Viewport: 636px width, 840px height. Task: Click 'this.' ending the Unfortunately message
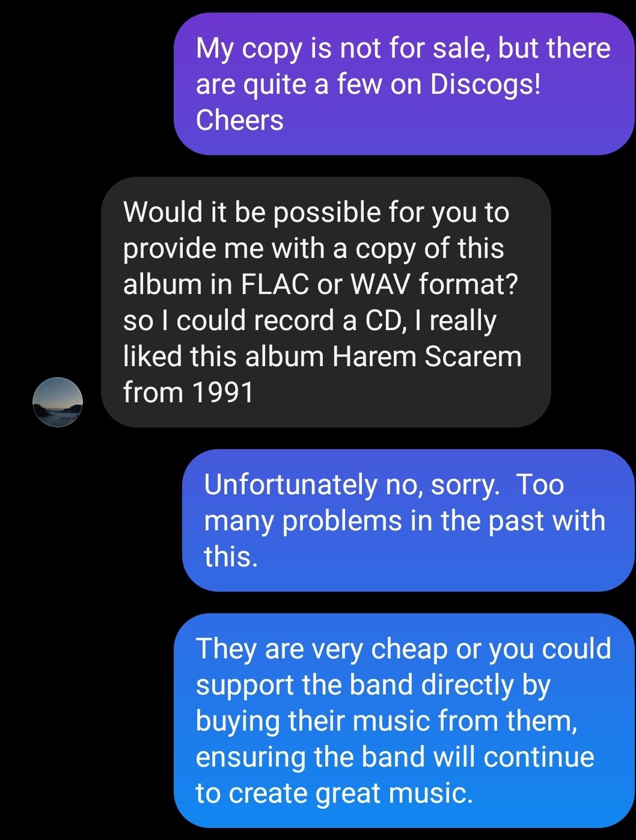231,557
